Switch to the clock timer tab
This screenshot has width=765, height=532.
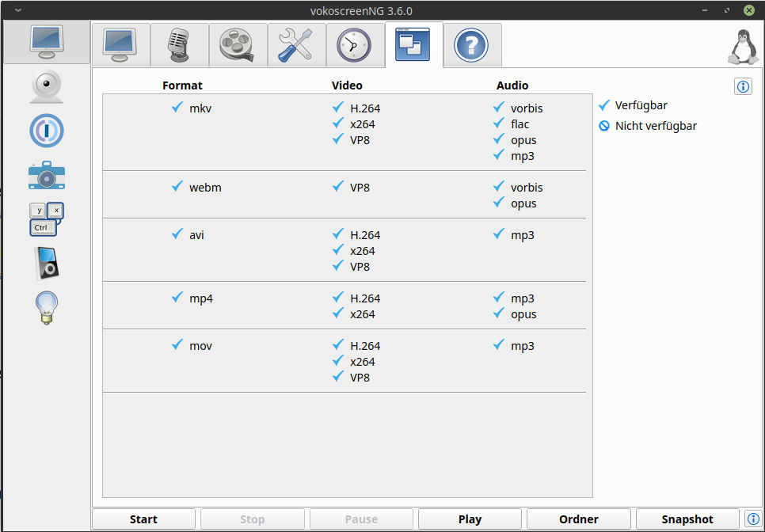click(x=355, y=45)
